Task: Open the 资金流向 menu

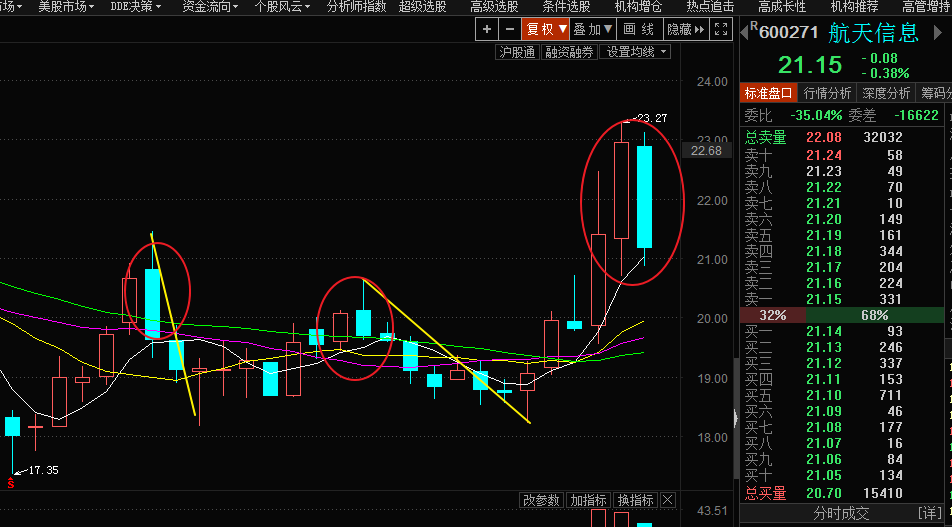Action: tap(210, 7)
